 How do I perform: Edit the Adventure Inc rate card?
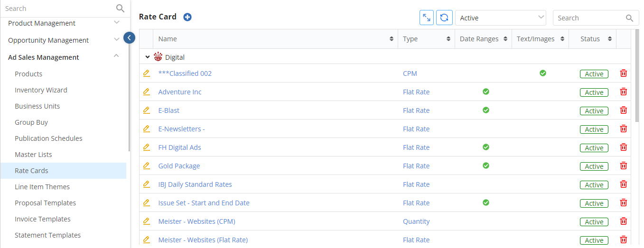(146, 92)
